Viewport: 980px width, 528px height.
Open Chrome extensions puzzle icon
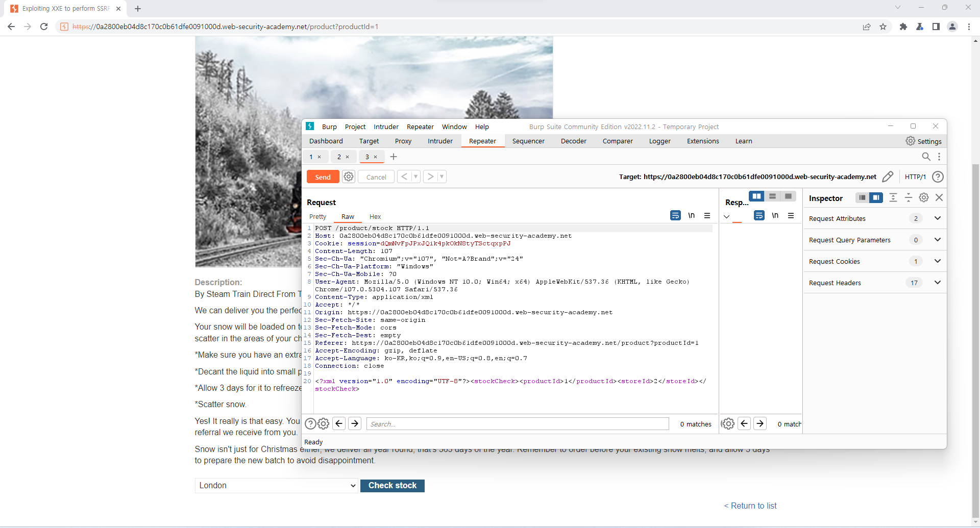903,27
